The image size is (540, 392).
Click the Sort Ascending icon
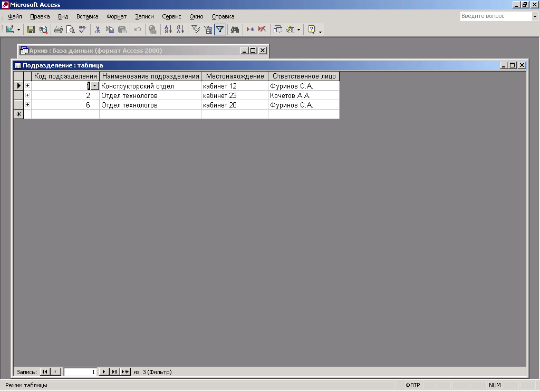tap(168, 30)
